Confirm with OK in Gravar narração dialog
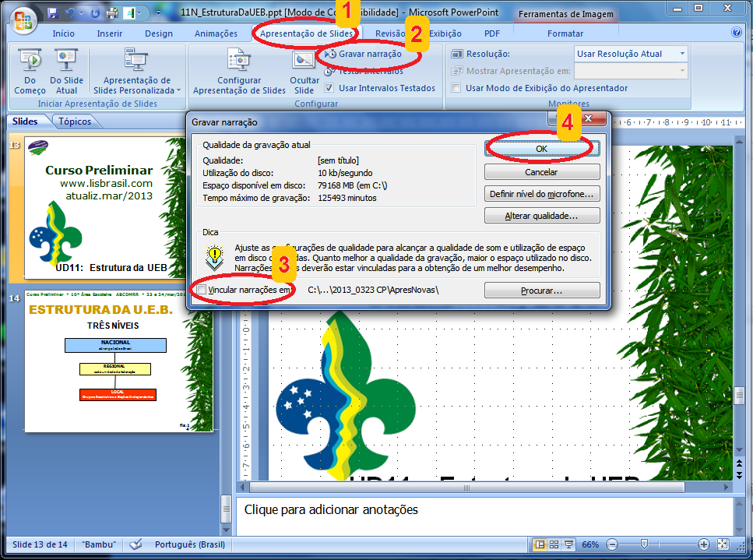 click(x=542, y=149)
